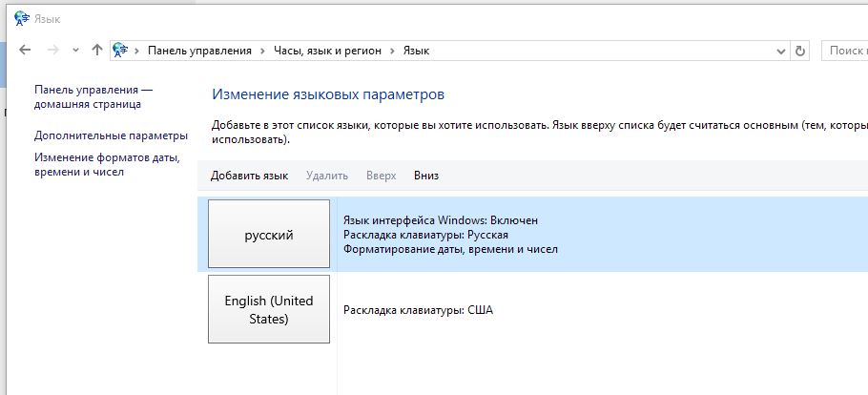Click the search field Поиск
This screenshot has width=868, height=395.
click(x=845, y=51)
